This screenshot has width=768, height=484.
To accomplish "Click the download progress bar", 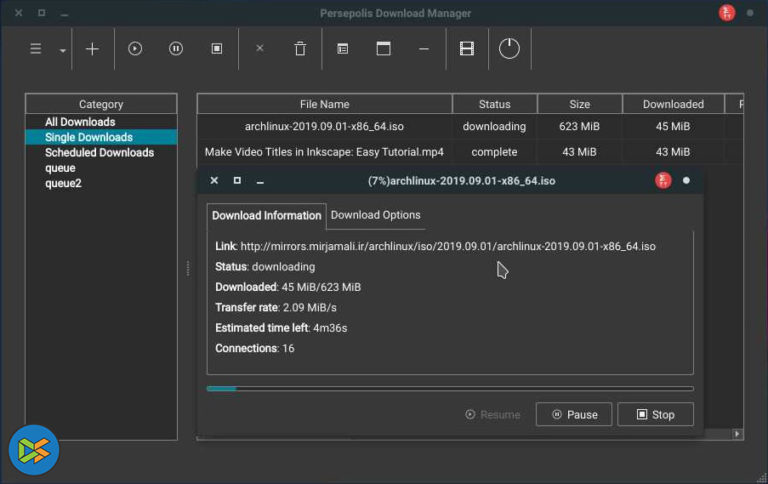I will [x=449, y=388].
